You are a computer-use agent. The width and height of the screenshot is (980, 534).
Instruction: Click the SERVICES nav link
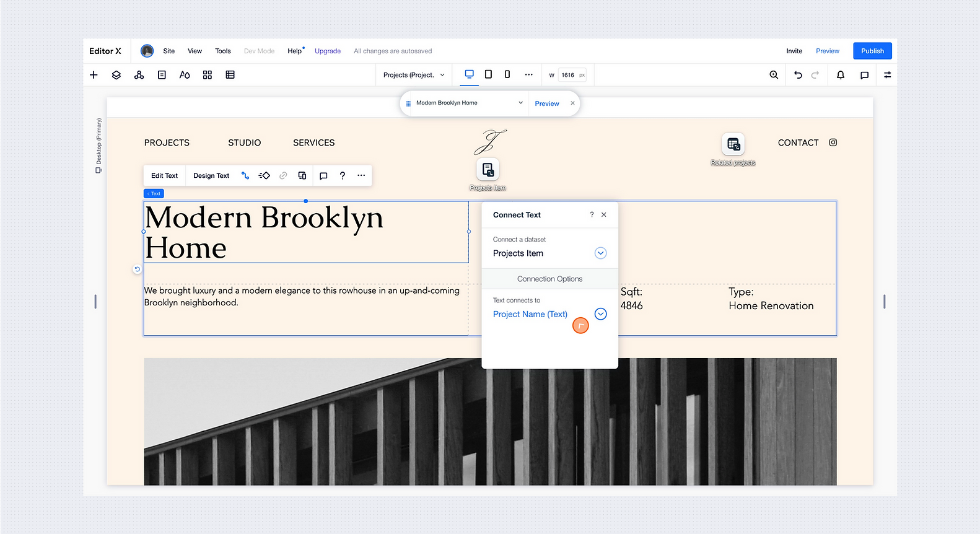coord(314,142)
